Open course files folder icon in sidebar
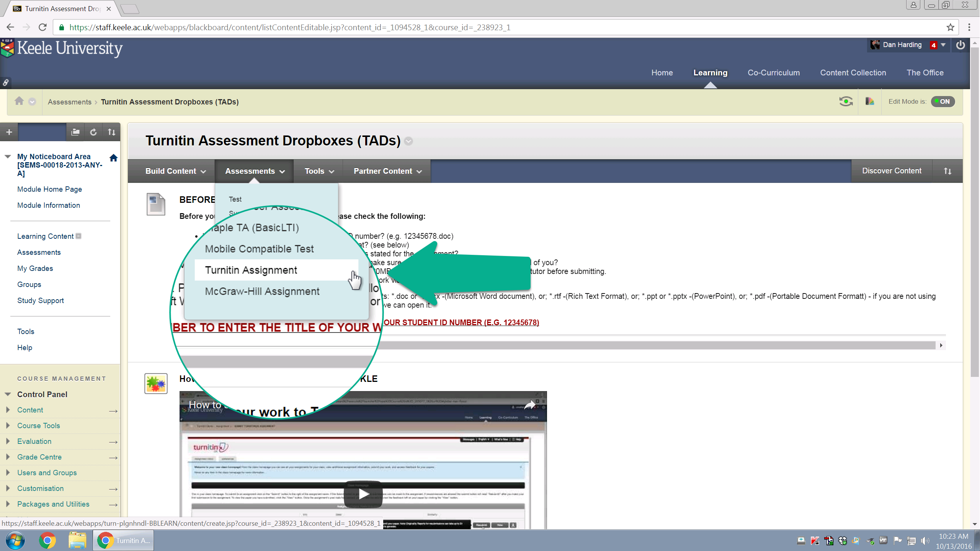 click(75, 132)
